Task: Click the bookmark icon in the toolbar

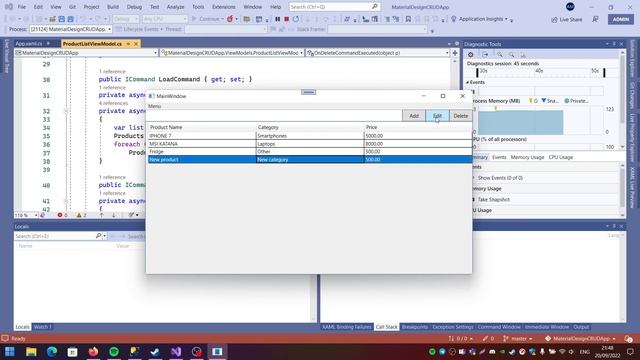Action: click(x=408, y=19)
